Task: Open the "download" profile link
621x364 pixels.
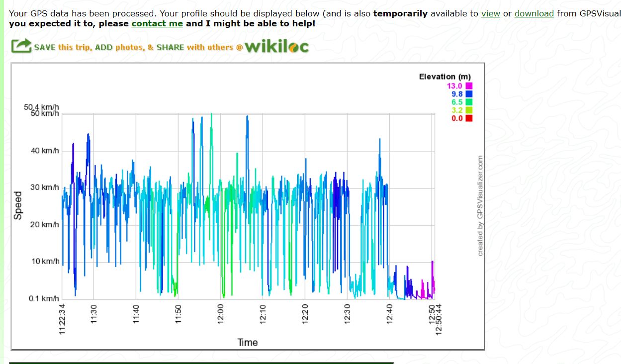Action: point(534,13)
